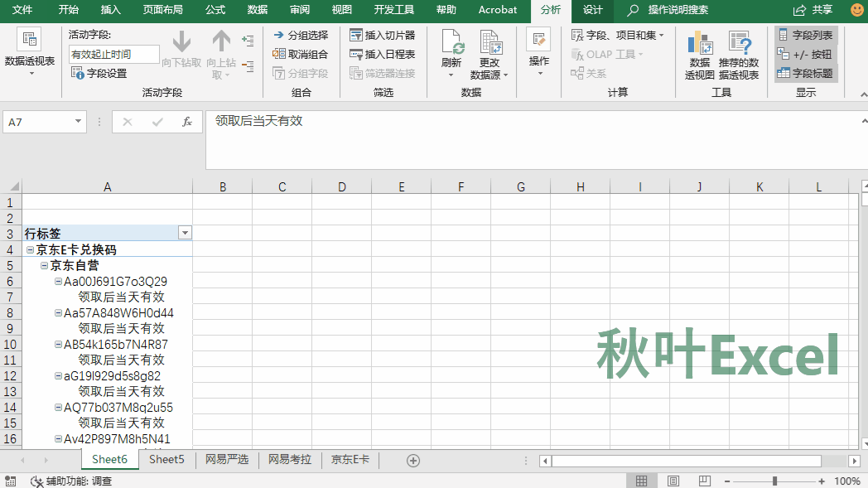Switch to the 公式 ribbon tab
This screenshot has width=868, height=488.
[x=215, y=10]
